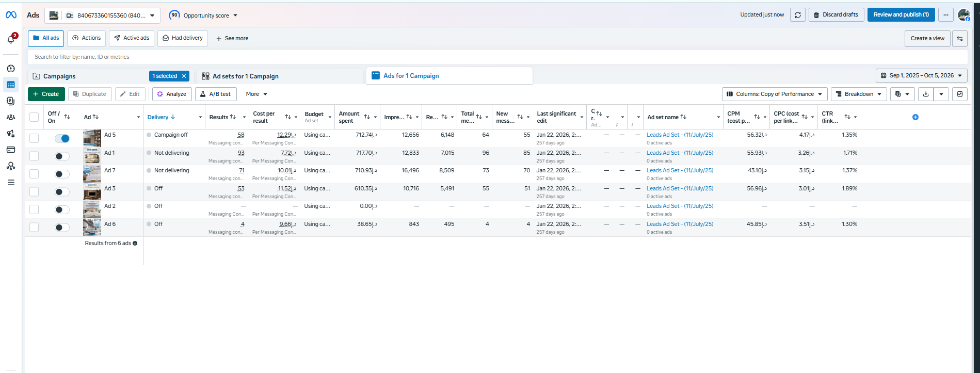
Task: Sort by Amount spent arrows
Action: (367, 117)
